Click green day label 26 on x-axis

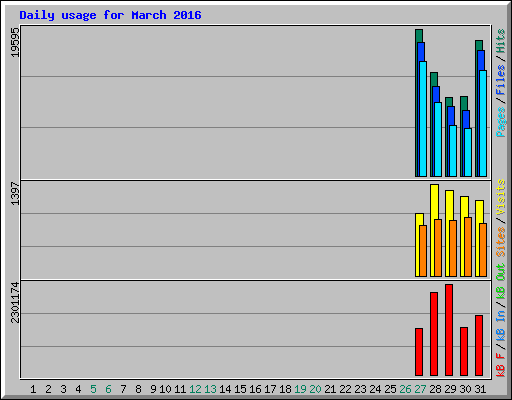coord(405,389)
